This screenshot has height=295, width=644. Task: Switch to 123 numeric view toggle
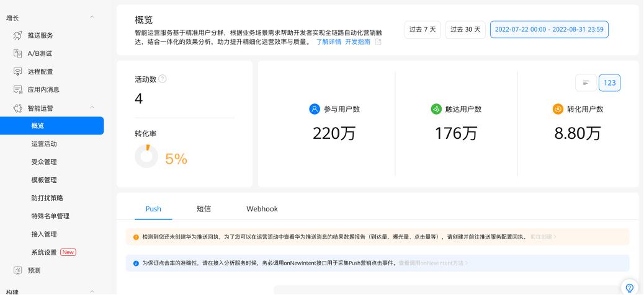609,83
